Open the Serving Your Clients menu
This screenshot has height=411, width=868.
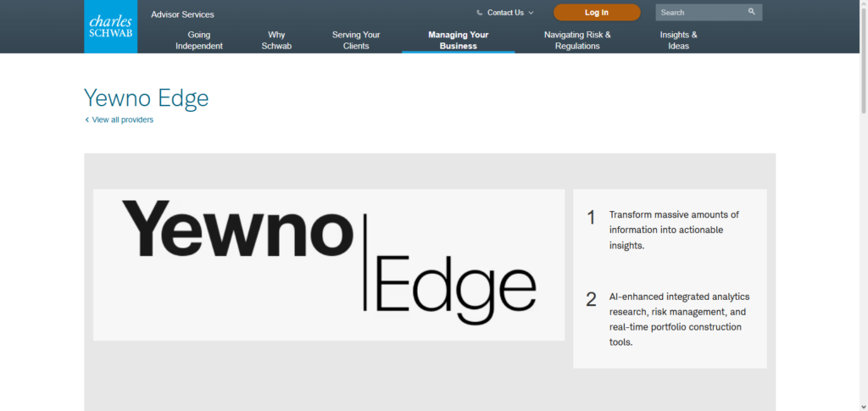point(356,41)
